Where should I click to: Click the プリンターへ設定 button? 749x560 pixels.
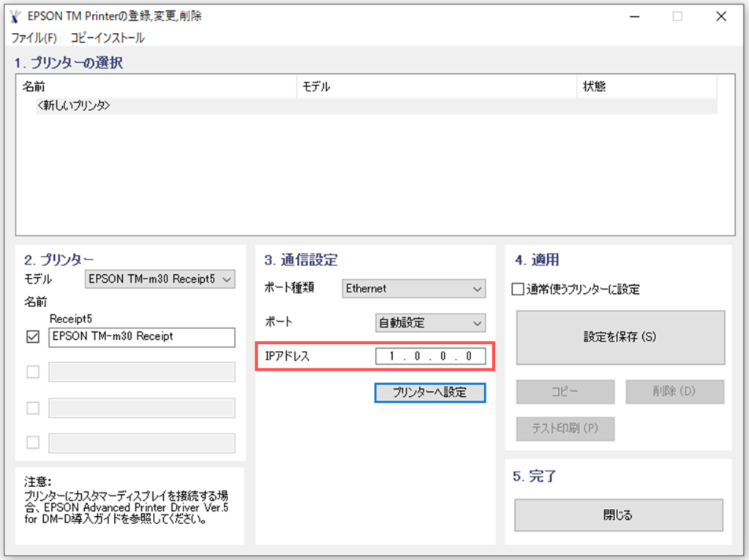click(430, 393)
